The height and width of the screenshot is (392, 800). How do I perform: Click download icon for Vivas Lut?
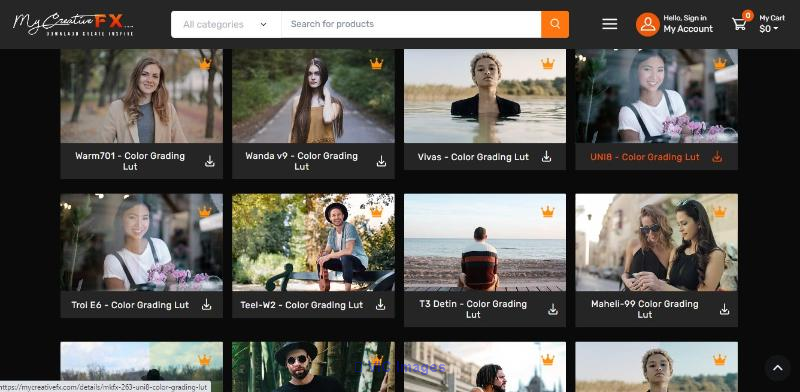[x=546, y=157]
